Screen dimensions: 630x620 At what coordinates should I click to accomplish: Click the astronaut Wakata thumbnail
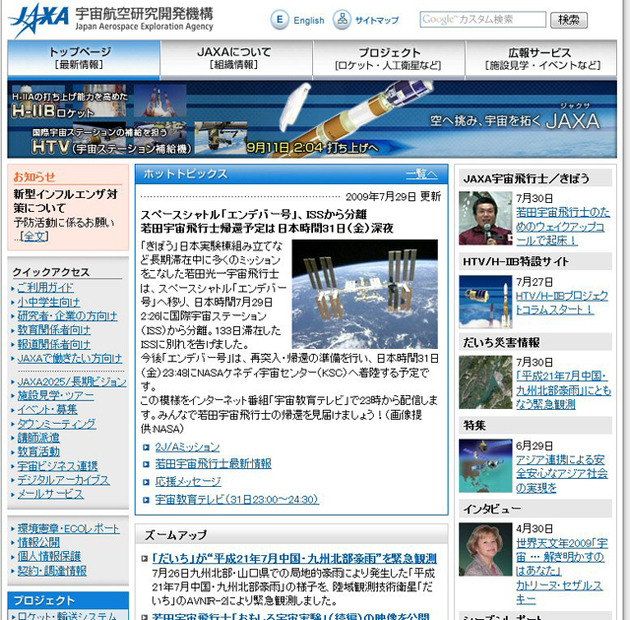pos(485,218)
